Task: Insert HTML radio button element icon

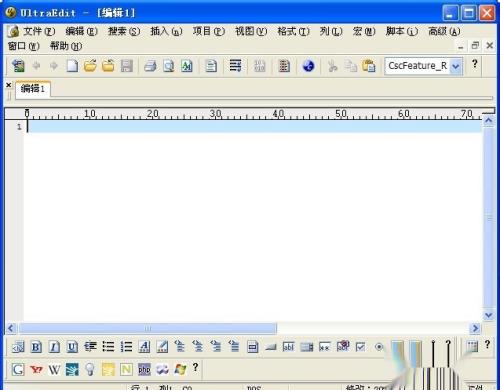Action: click(x=379, y=347)
